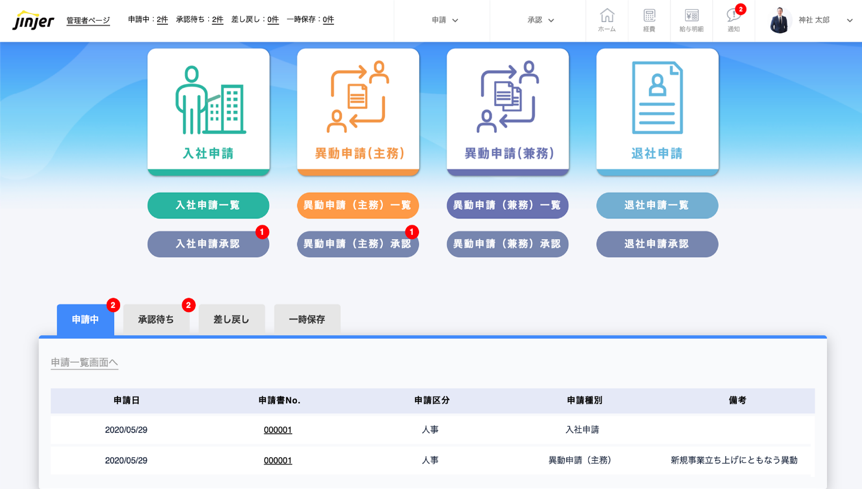This screenshot has width=862, height=489.
Task: Open 000001 link in 異動申請(主務) row
Action: coord(278,460)
